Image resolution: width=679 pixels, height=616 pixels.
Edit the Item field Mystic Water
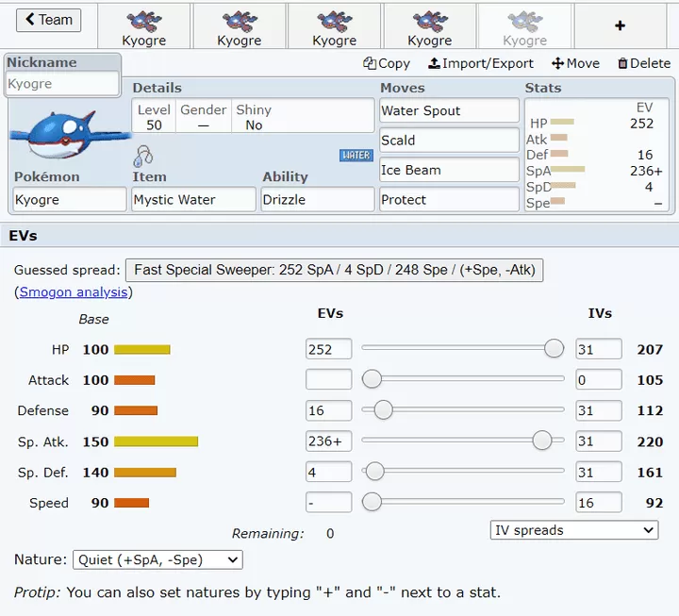coord(193,199)
